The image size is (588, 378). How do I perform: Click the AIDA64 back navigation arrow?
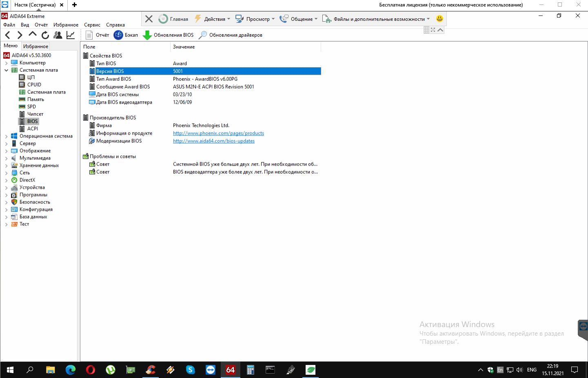coord(7,35)
